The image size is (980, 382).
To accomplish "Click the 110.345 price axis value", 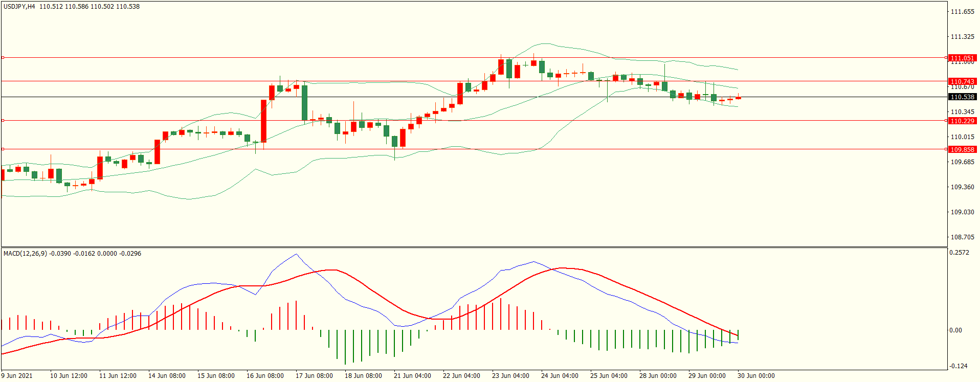I will [962, 112].
